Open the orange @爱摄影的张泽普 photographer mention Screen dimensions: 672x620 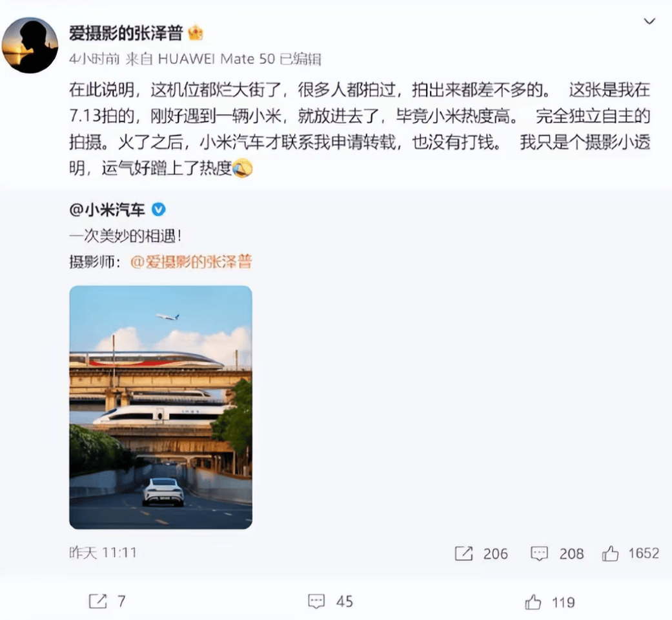(191, 262)
